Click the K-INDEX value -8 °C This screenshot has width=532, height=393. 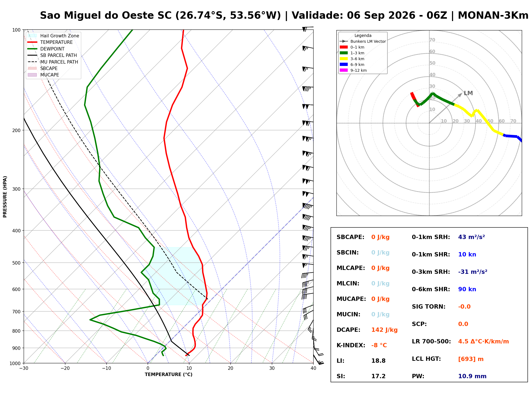point(379,345)
